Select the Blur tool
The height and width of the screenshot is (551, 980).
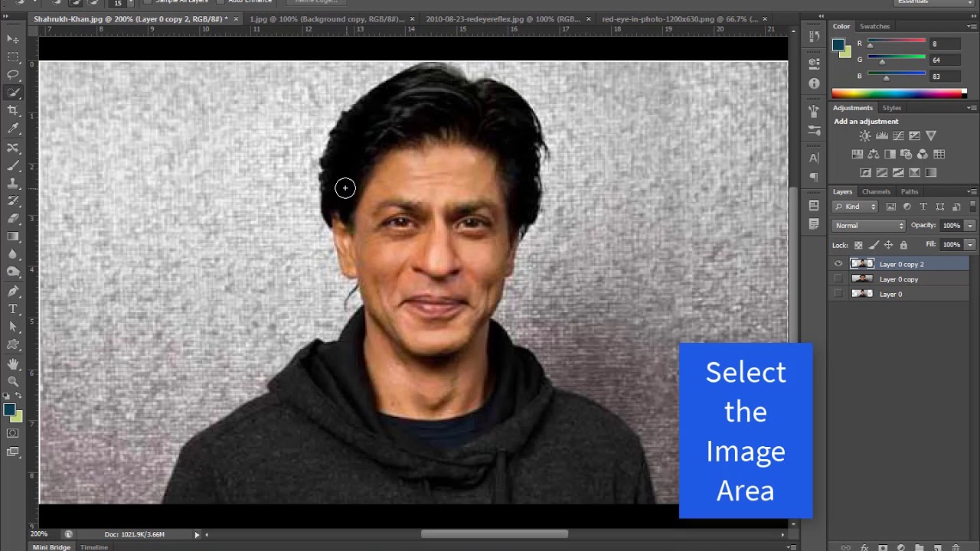(13, 254)
